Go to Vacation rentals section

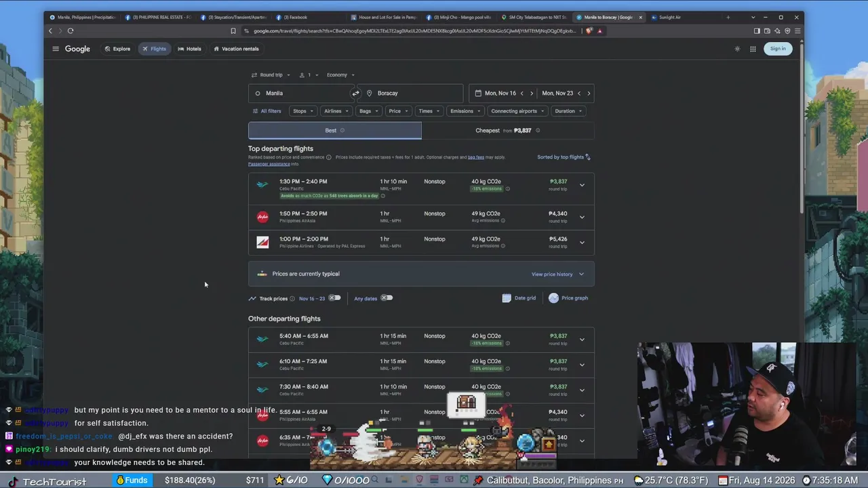236,49
